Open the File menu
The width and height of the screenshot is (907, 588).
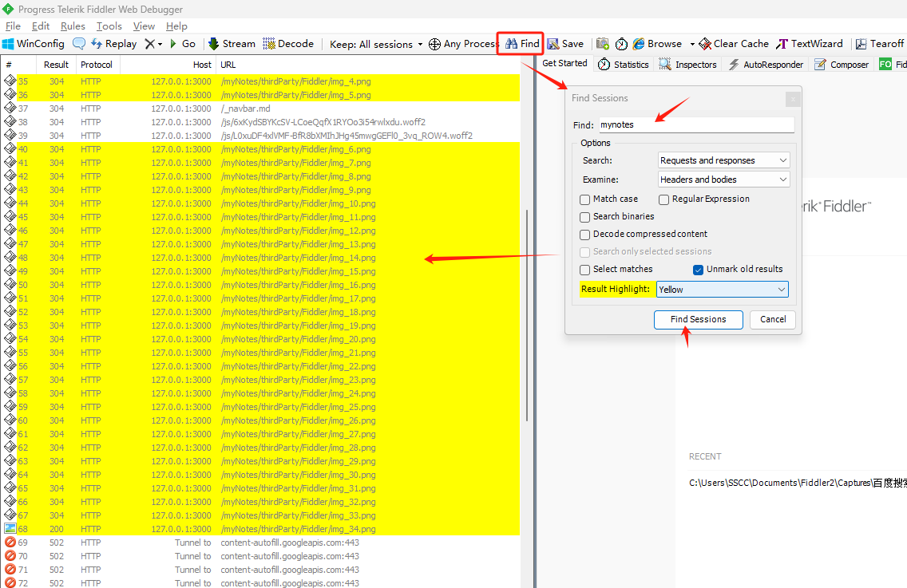coord(13,26)
